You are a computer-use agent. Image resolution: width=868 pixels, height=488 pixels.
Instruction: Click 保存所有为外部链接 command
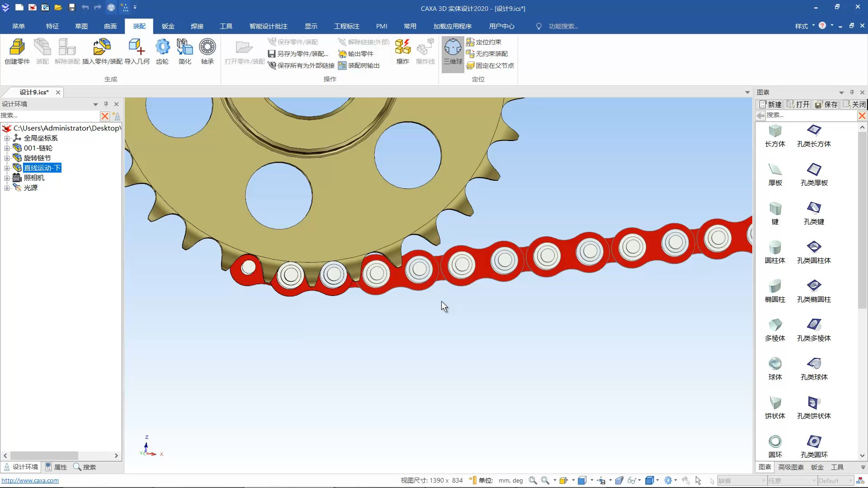[301, 66]
